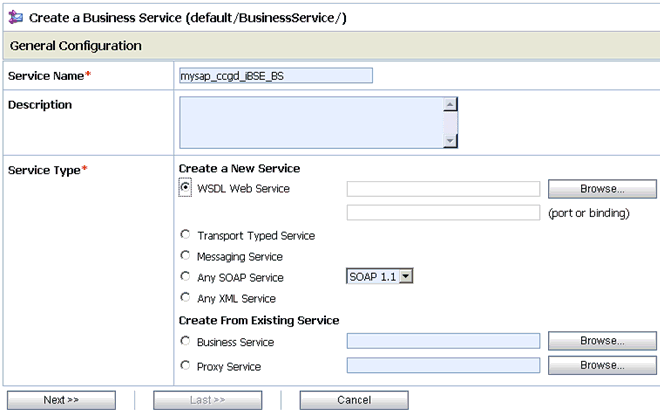
Task: Focus the Service Name input field
Action: 276,76
